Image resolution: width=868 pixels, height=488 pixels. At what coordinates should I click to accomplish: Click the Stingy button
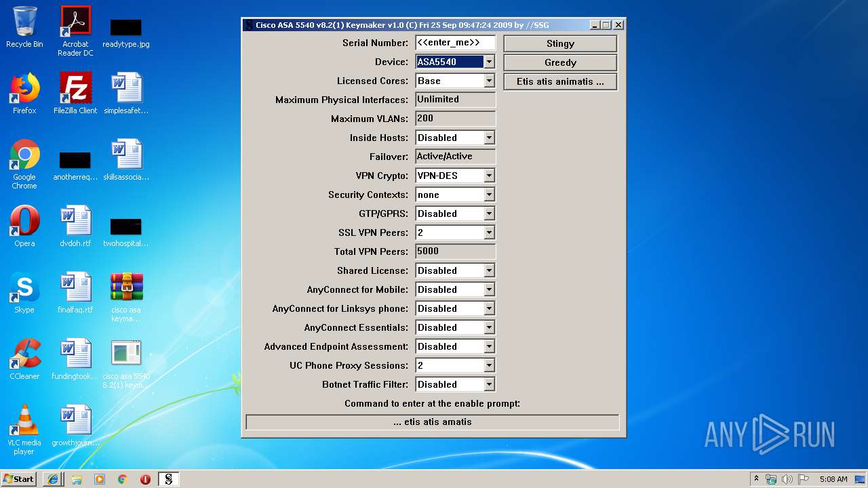click(x=560, y=43)
